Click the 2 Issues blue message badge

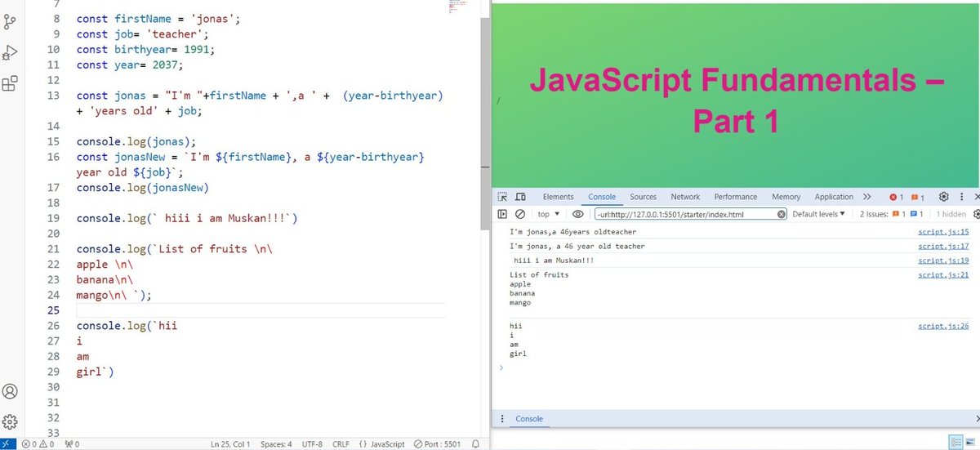pos(916,214)
